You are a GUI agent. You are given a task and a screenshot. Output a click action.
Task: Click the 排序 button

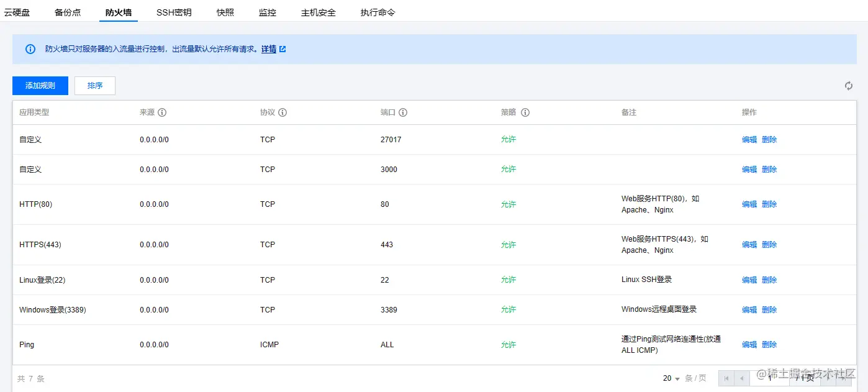pos(95,86)
